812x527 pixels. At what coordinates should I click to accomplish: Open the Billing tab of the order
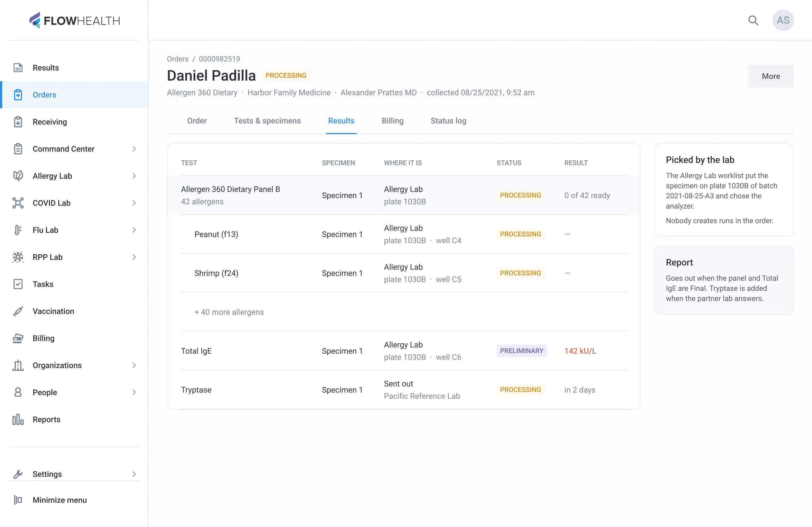pos(392,121)
